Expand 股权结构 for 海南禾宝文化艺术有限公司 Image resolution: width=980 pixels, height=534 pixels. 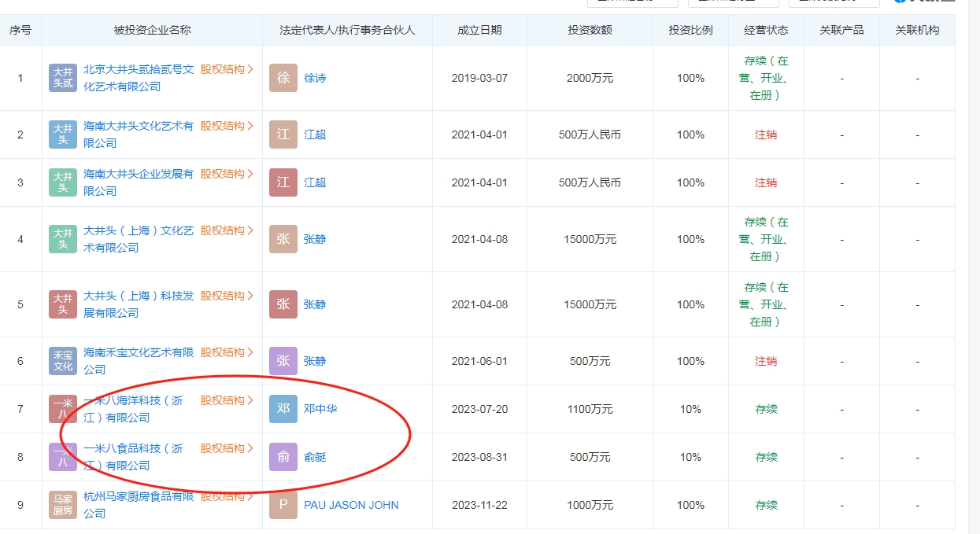tap(227, 352)
